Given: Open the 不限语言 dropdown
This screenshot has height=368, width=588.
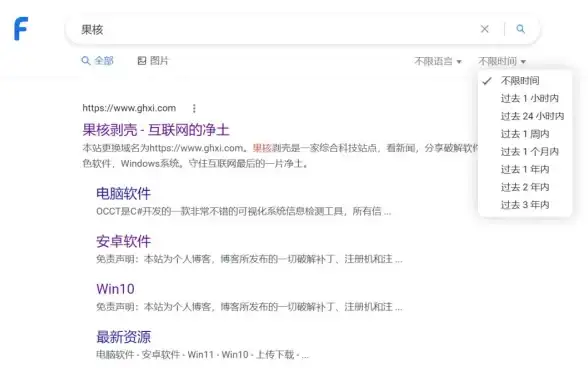Looking at the screenshot, I should 438,61.
